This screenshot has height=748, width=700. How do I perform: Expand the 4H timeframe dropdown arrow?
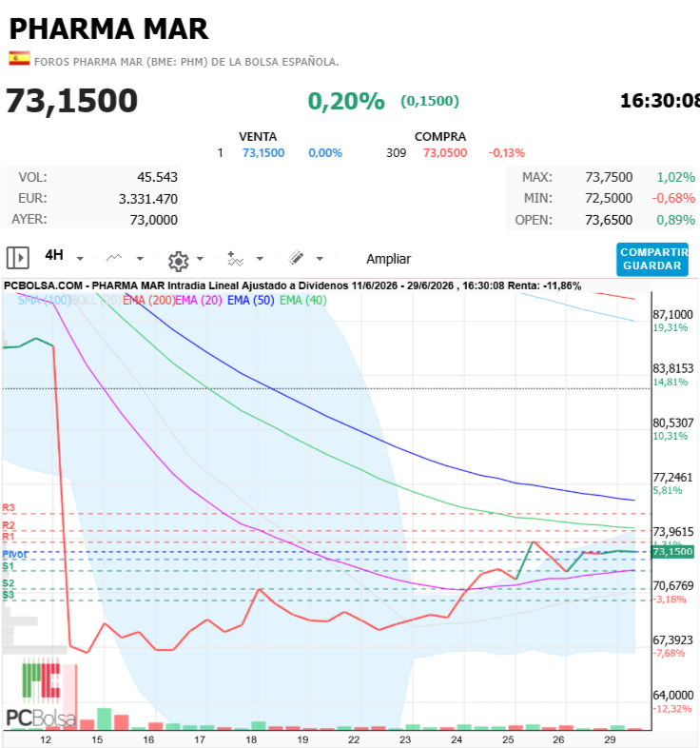tap(80, 259)
